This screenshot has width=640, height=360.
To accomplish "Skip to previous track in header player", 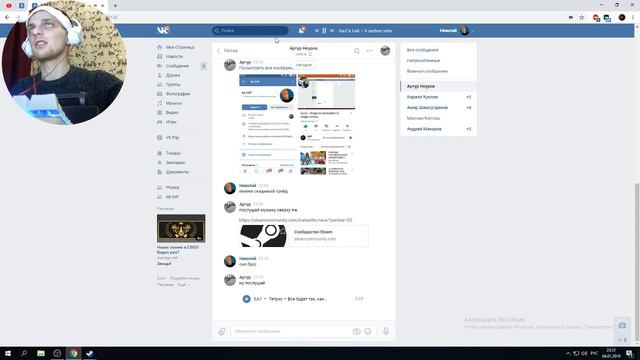I will pyautogui.click(x=316, y=31).
